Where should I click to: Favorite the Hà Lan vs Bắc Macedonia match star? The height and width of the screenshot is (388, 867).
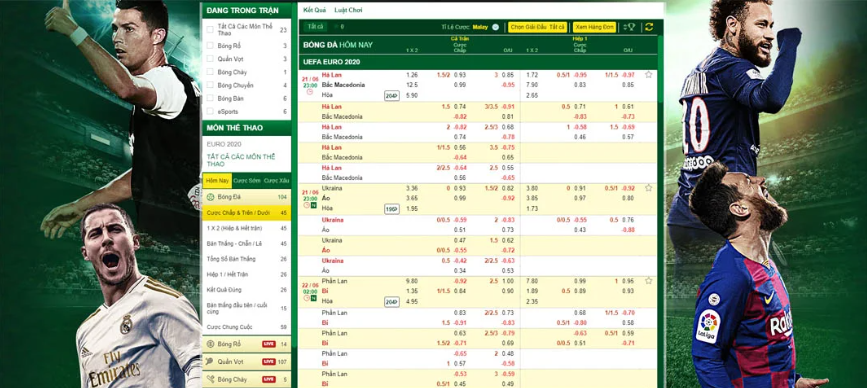[648, 75]
